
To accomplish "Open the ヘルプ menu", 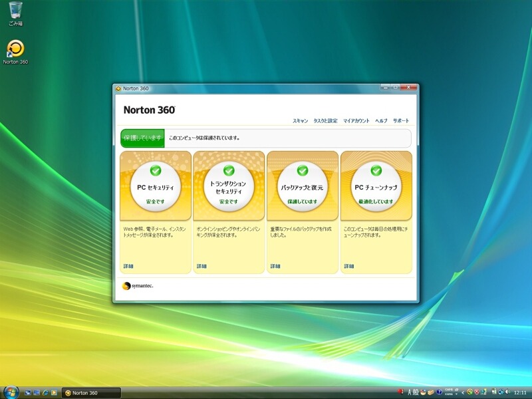I will pyautogui.click(x=381, y=121).
